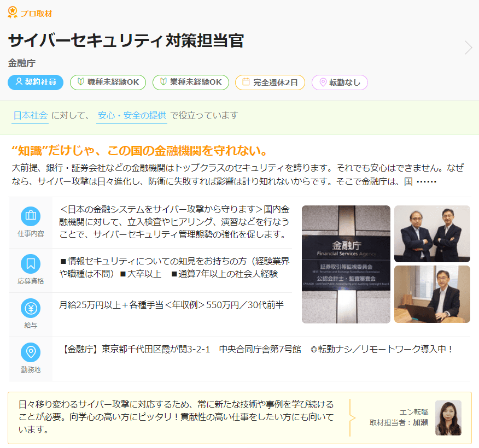The height and width of the screenshot is (448, 479).
Task: Click the 仕事内容 briefcase icon
Action: pos(31,216)
